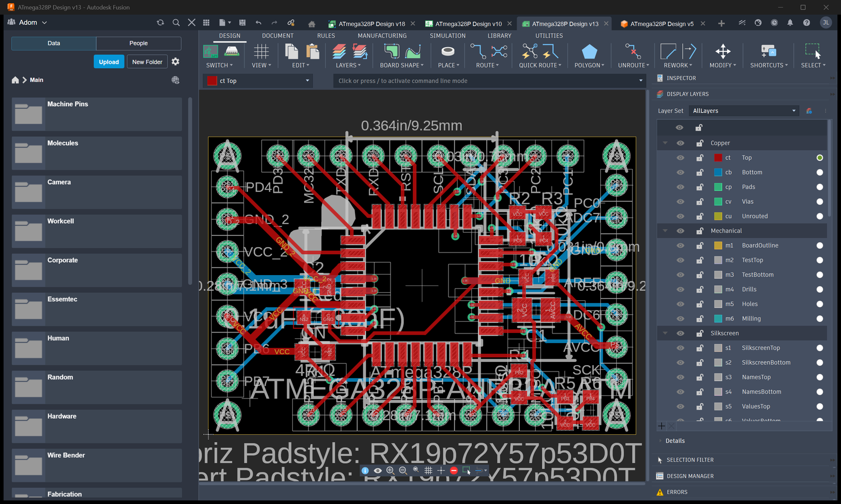Viewport: 841px width, 504px height.
Task: Collapse the Copper layer group
Action: [x=665, y=143]
